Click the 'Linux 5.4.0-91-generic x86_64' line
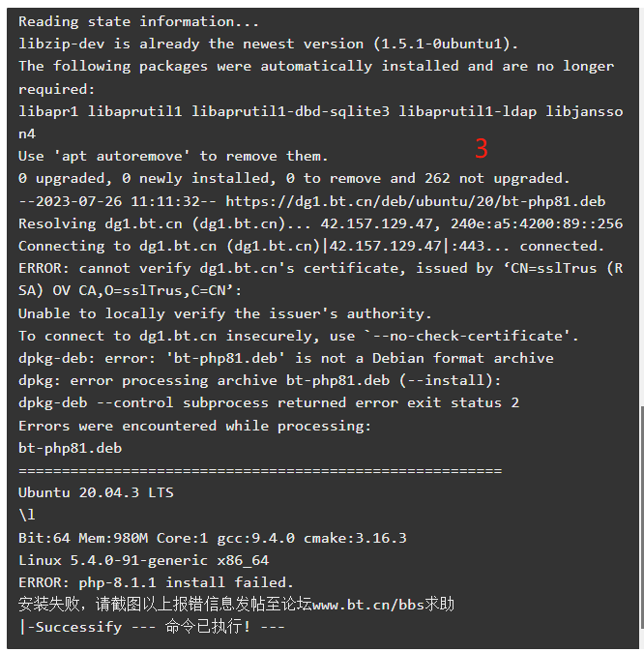The height and width of the screenshot is (652, 644). (144, 560)
